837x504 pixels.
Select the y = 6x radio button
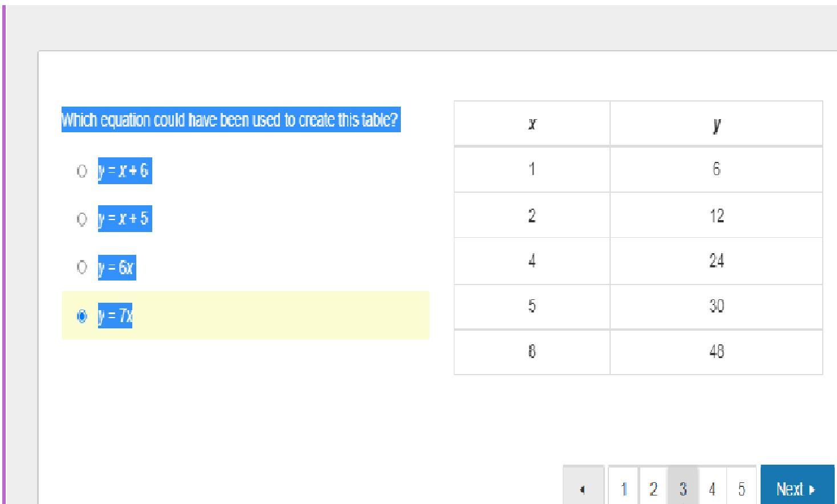pyautogui.click(x=82, y=267)
